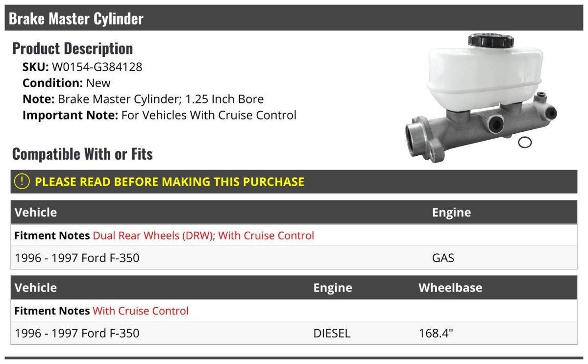Click the Condition: New line
Screen dimensions: 588x364
tap(67, 83)
